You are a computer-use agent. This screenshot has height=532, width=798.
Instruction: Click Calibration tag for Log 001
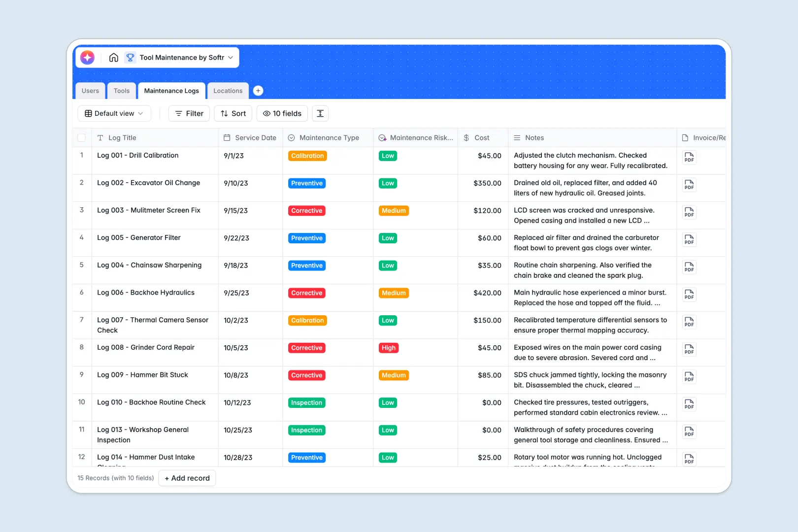[307, 156]
